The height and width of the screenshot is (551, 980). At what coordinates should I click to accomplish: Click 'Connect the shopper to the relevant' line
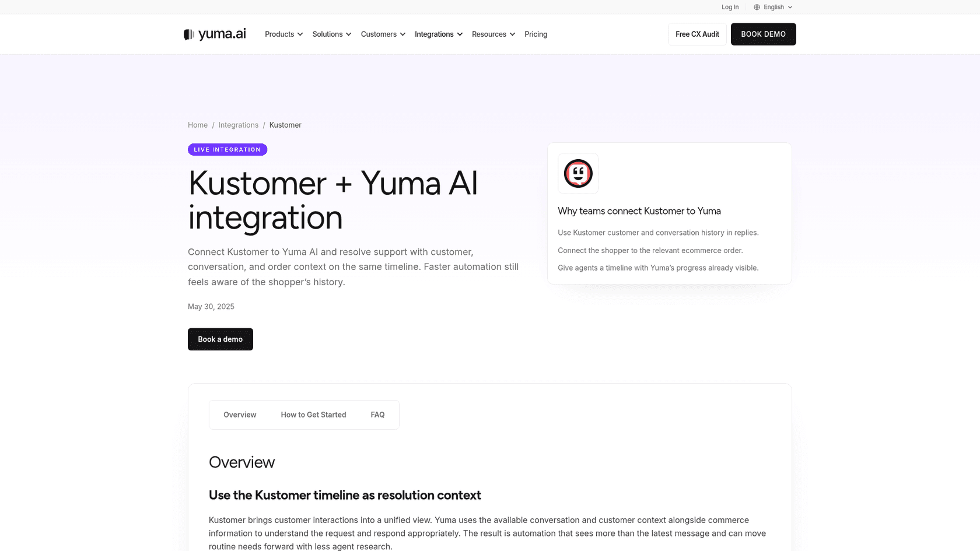pos(650,251)
